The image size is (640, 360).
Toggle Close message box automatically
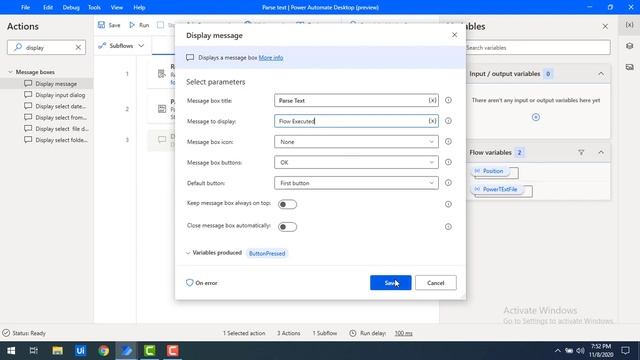287,227
